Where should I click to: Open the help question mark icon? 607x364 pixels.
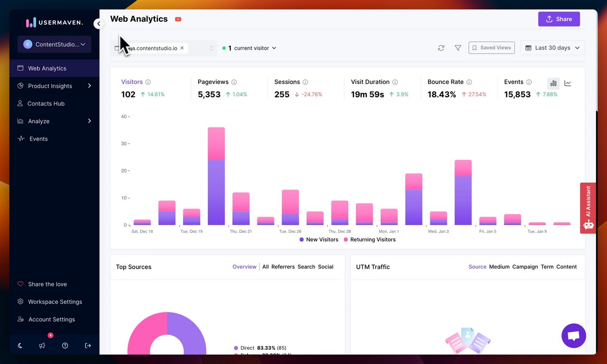tap(65, 346)
